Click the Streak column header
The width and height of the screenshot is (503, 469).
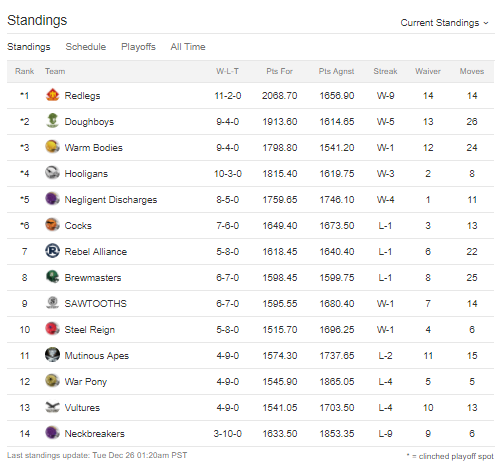pos(385,71)
